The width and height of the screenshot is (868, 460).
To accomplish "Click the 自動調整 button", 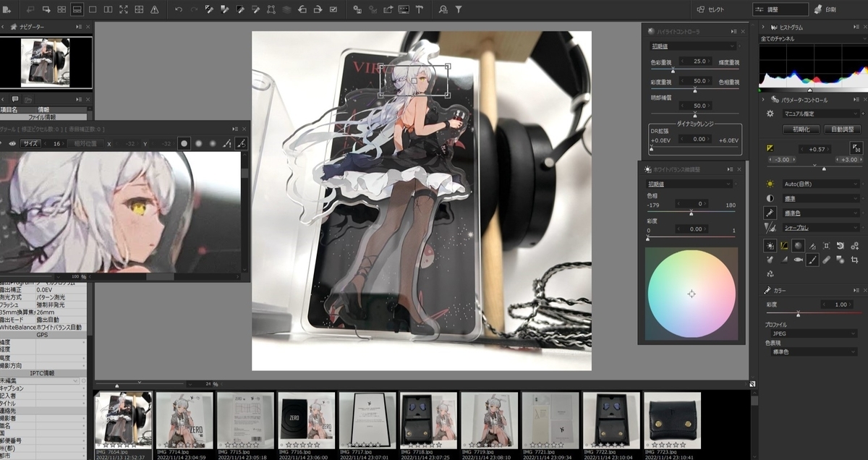I will pyautogui.click(x=842, y=129).
